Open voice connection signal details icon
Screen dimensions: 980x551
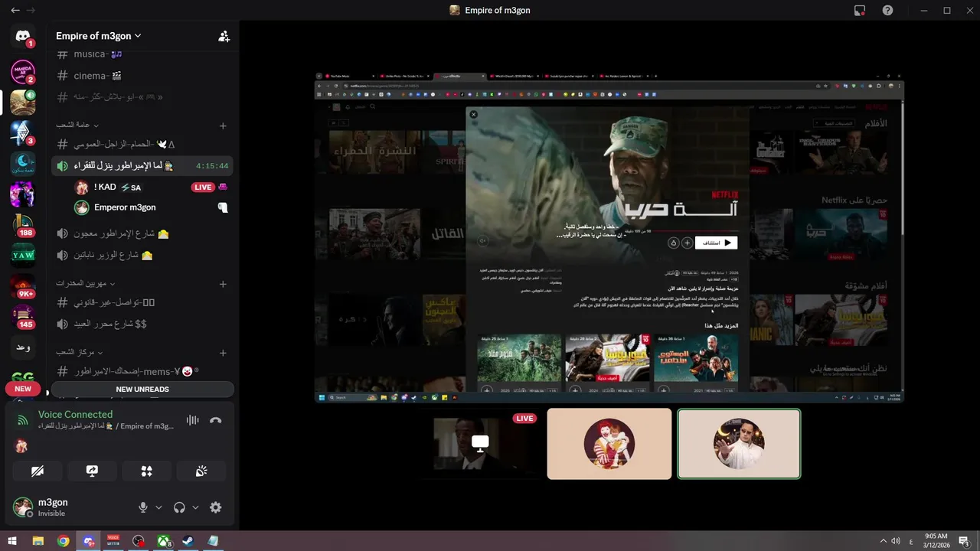click(x=23, y=420)
